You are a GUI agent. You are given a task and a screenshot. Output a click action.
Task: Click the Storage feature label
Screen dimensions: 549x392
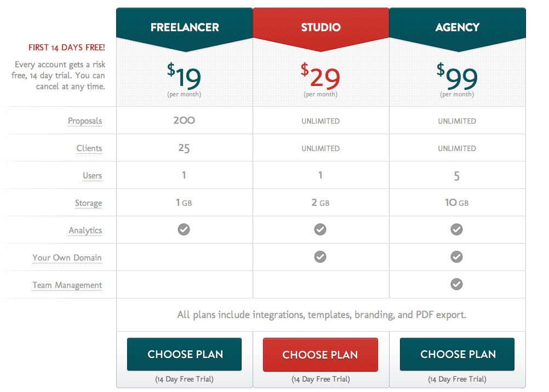[89, 203]
